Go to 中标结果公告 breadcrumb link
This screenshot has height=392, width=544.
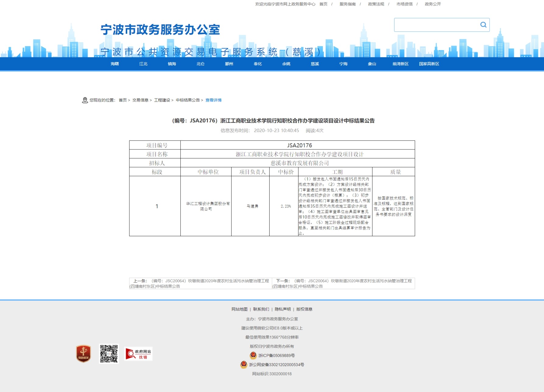tap(188, 100)
